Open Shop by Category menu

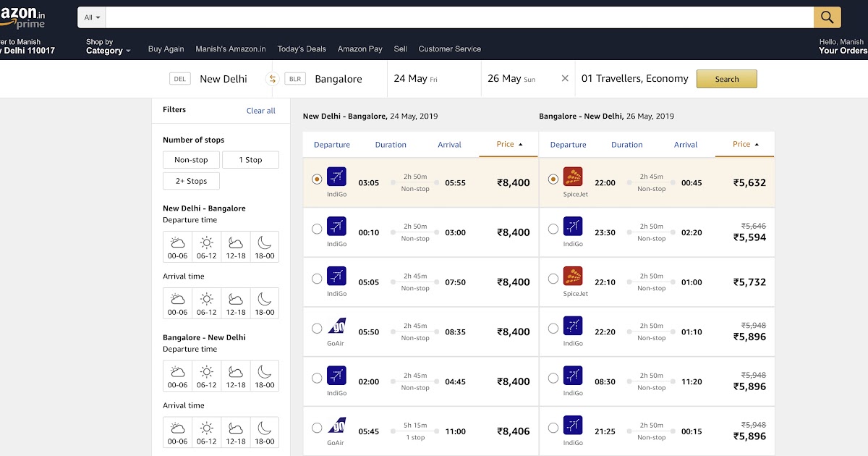coord(109,47)
